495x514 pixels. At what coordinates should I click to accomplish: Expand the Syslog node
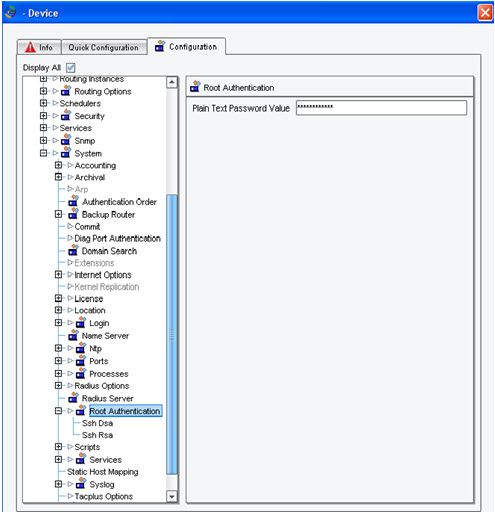click(x=58, y=484)
